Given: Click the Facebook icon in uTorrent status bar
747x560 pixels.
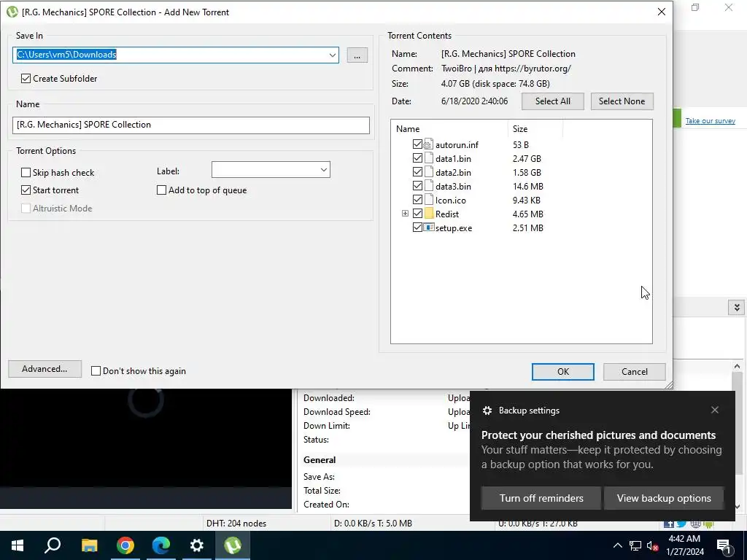Looking at the screenshot, I should (669, 524).
